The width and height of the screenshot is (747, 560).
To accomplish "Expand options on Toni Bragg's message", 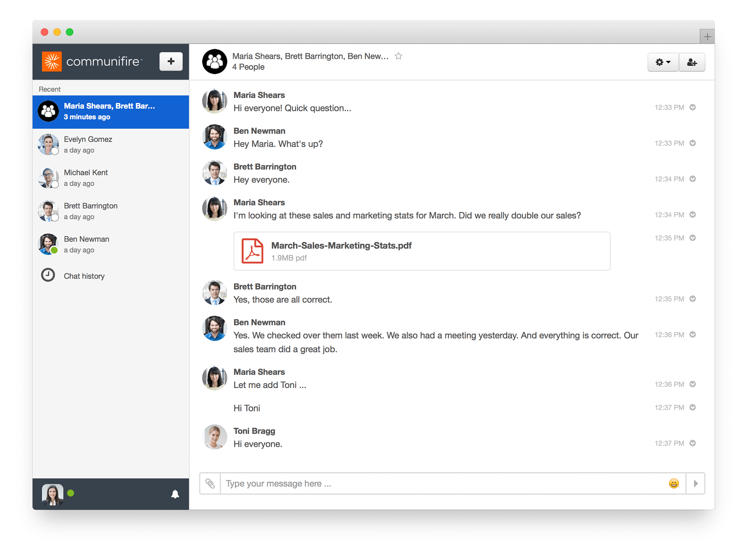I will point(693,443).
